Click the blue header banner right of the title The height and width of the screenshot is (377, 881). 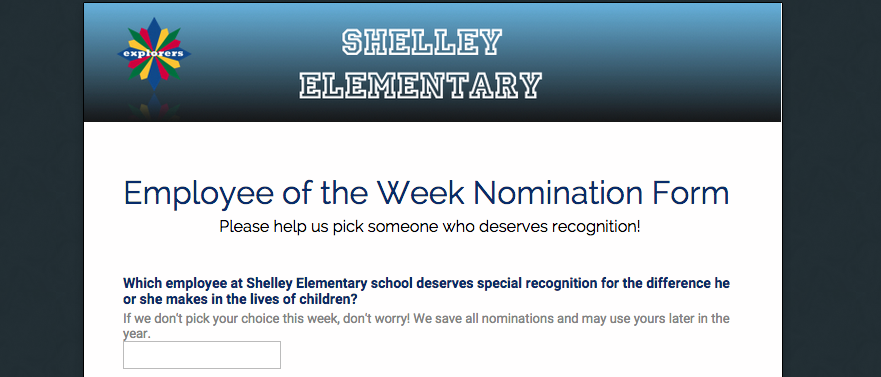pos(663,62)
